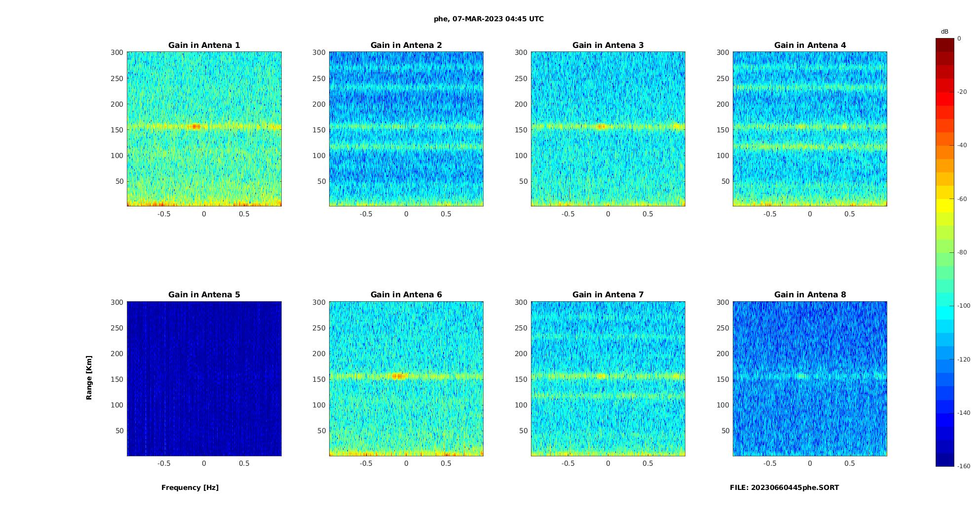Click the Frequency [Hz] axis label
Viewport: 980px width, 525px height.
click(x=190, y=487)
